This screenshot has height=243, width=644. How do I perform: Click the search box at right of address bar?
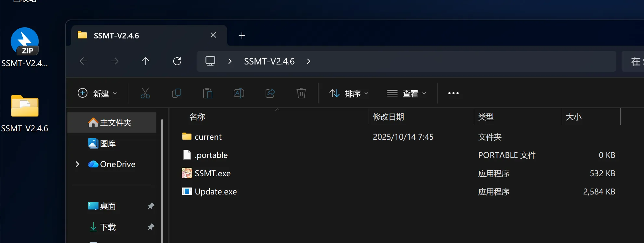pos(633,61)
